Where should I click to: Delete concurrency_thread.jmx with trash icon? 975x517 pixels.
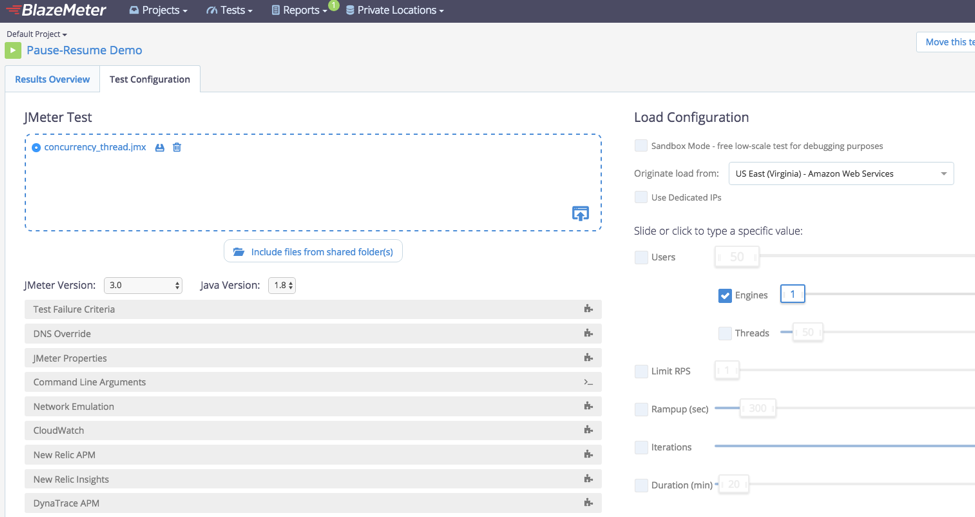(x=177, y=148)
